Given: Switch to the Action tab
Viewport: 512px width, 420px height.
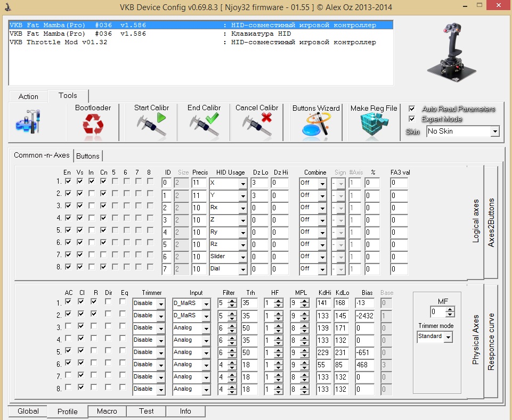Looking at the screenshot, I should click(x=28, y=96).
